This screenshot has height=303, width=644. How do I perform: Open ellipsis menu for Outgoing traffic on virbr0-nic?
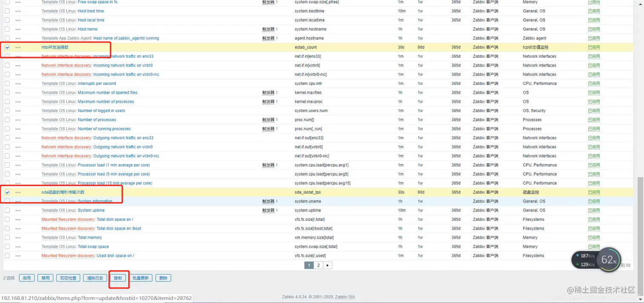[x=18, y=156]
